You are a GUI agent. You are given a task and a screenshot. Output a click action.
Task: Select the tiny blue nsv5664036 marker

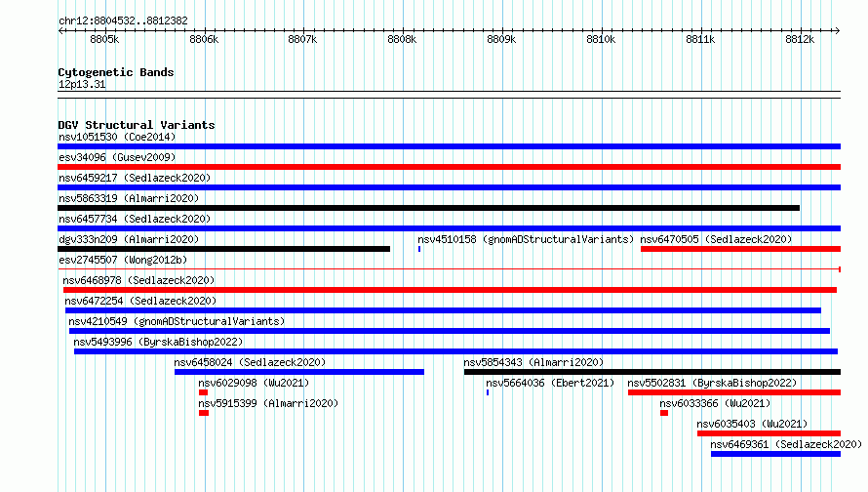pyautogui.click(x=488, y=392)
